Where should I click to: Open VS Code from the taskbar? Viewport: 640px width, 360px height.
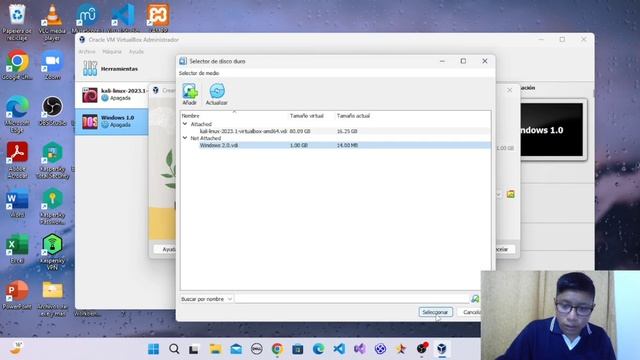click(339, 349)
